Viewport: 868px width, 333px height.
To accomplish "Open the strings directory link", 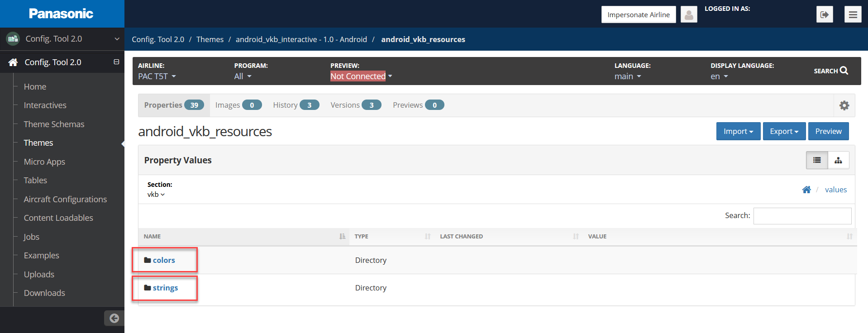I will (165, 288).
